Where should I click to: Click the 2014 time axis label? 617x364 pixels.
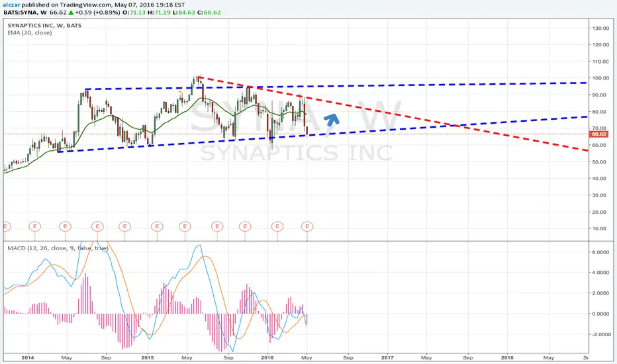click(x=28, y=357)
